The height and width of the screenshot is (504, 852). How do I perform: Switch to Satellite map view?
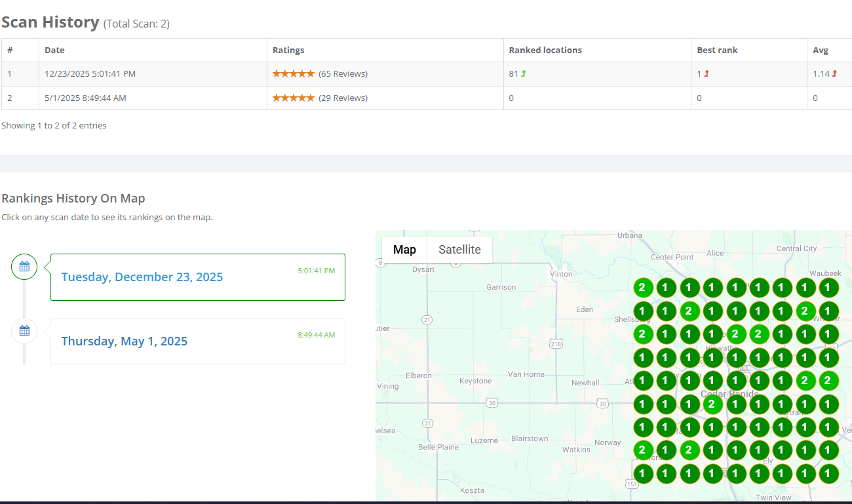click(459, 250)
